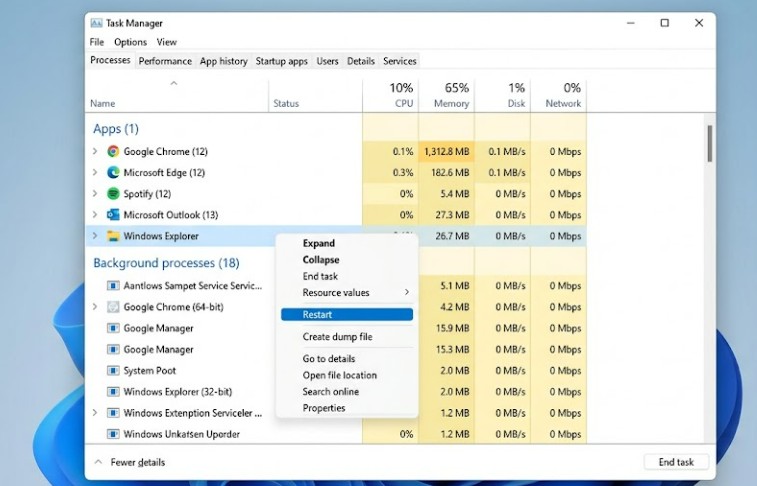Expand the Microsoft Edge (12) group
The width and height of the screenshot is (757, 486).
[x=95, y=172]
